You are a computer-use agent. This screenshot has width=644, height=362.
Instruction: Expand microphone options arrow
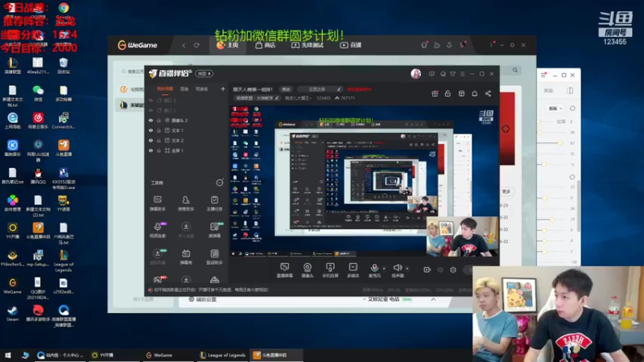coord(384,269)
